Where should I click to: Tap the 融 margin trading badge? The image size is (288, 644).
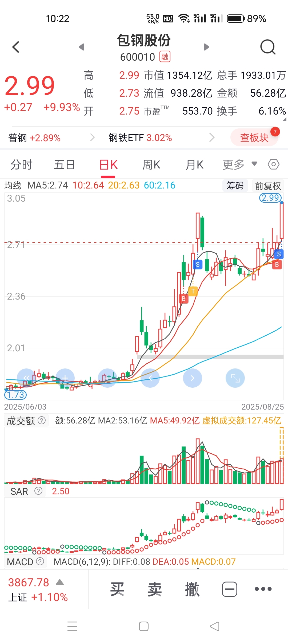click(165, 57)
